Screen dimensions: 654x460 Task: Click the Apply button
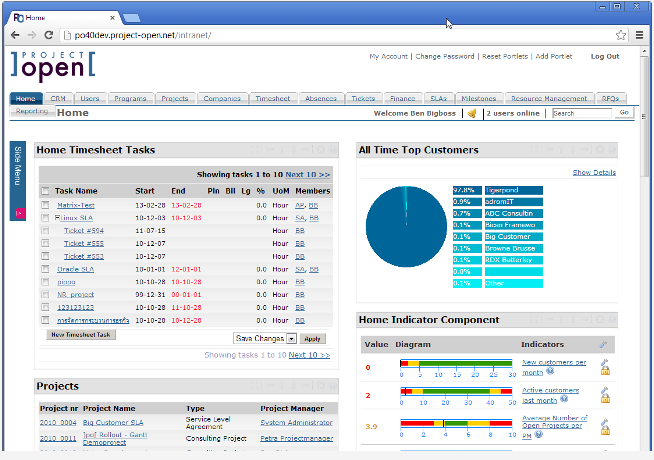(312, 339)
